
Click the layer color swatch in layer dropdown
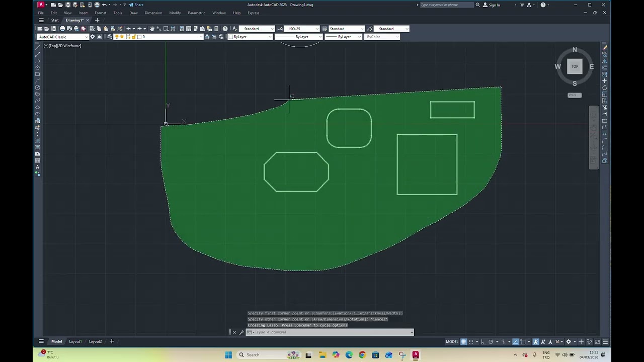click(139, 37)
